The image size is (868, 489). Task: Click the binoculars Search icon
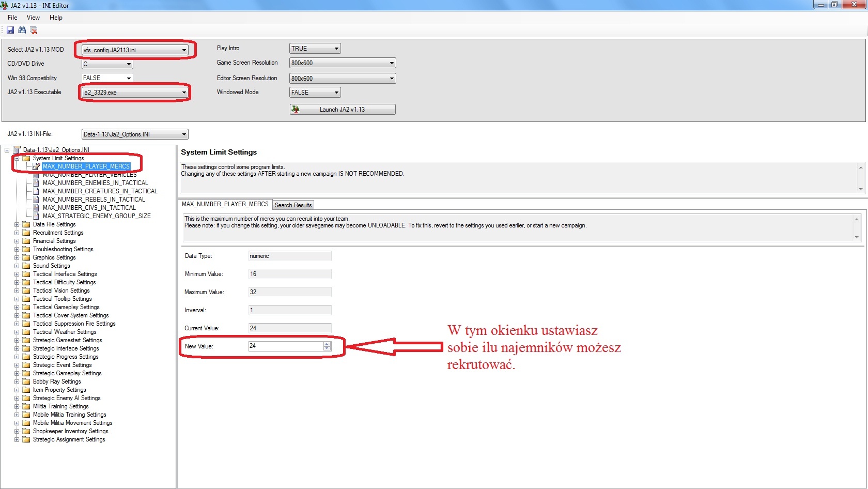22,30
